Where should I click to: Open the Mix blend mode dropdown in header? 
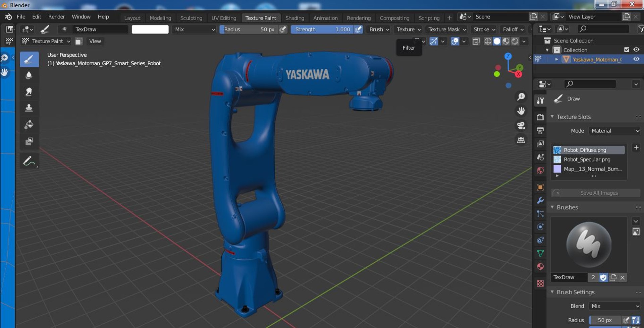194,29
